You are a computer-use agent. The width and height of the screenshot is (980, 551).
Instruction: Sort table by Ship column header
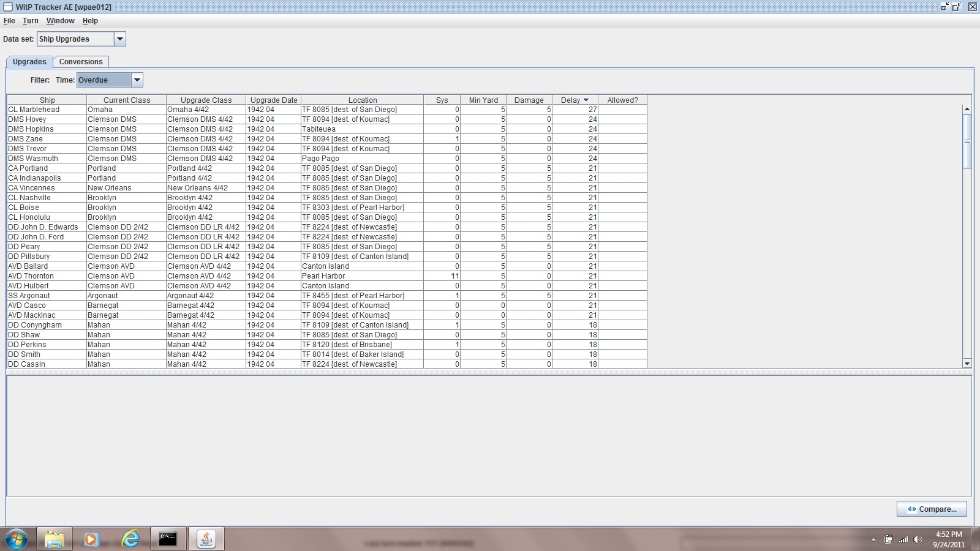pyautogui.click(x=47, y=100)
